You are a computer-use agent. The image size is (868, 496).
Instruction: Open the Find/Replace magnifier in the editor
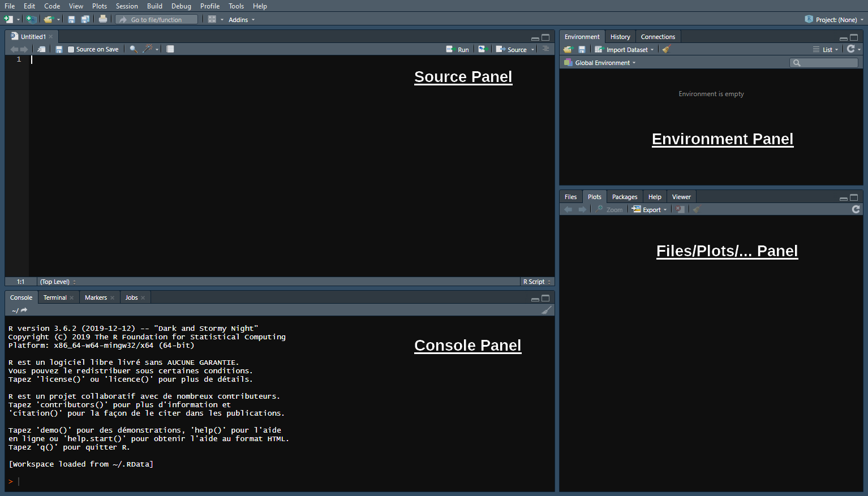(134, 49)
